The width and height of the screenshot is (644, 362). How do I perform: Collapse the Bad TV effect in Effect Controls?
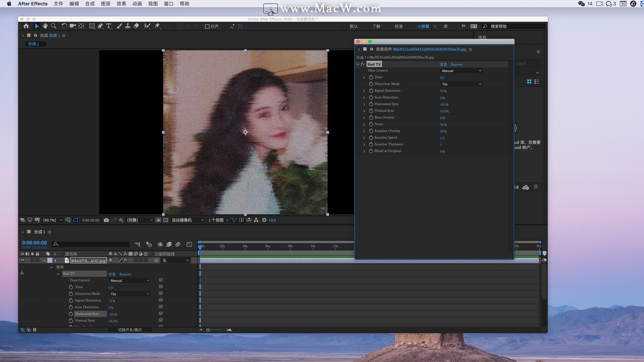coord(359,64)
